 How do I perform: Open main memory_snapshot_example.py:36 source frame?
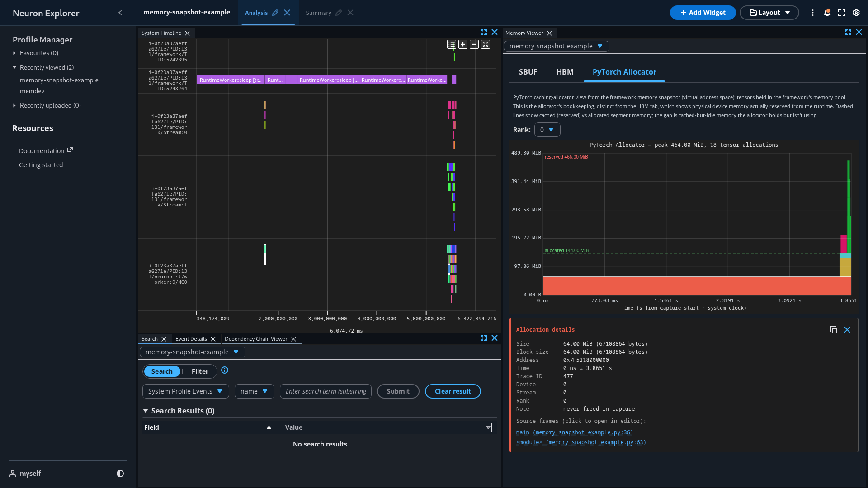tap(575, 432)
